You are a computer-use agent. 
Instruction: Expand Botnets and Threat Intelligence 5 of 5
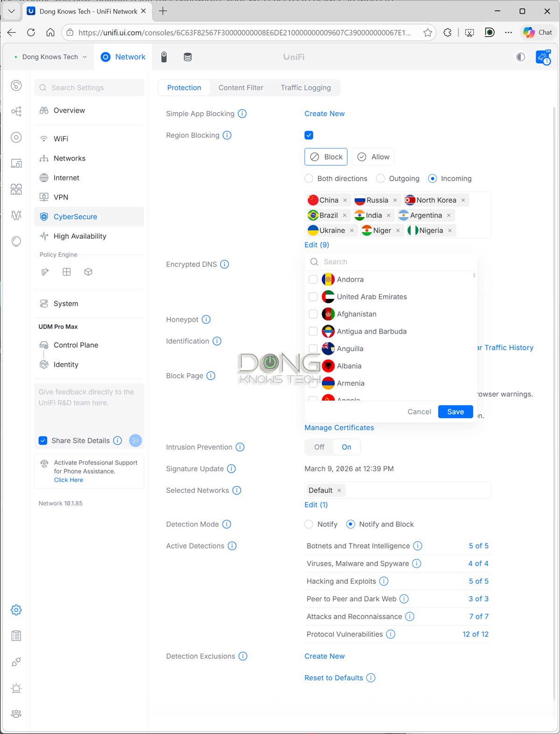(x=479, y=546)
